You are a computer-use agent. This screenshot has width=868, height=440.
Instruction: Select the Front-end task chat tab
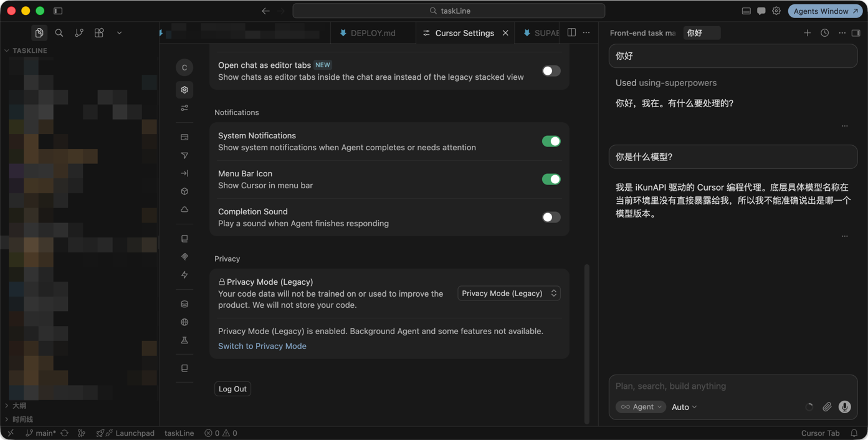[642, 33]
